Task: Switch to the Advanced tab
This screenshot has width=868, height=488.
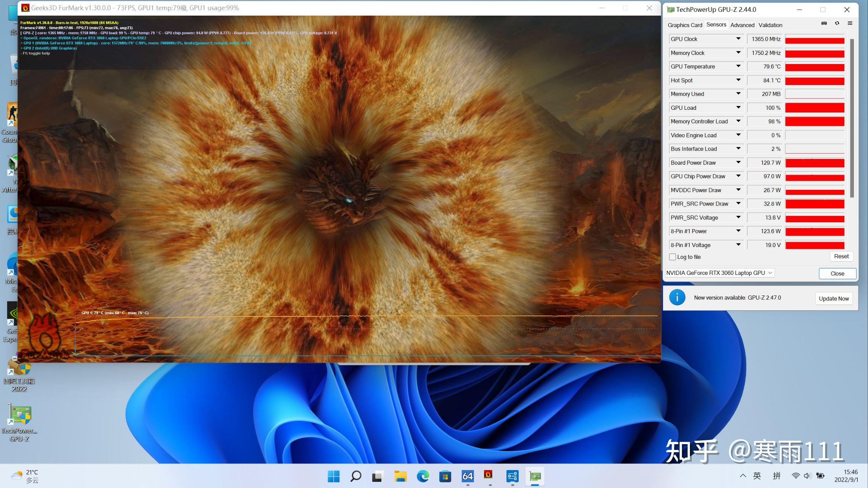Action: tap(742, 25)
